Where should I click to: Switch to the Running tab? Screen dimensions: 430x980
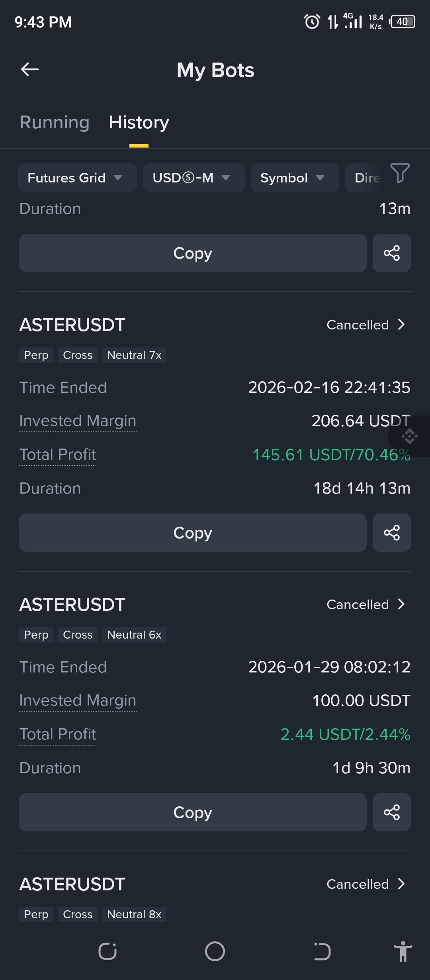[x=55, y=122]
